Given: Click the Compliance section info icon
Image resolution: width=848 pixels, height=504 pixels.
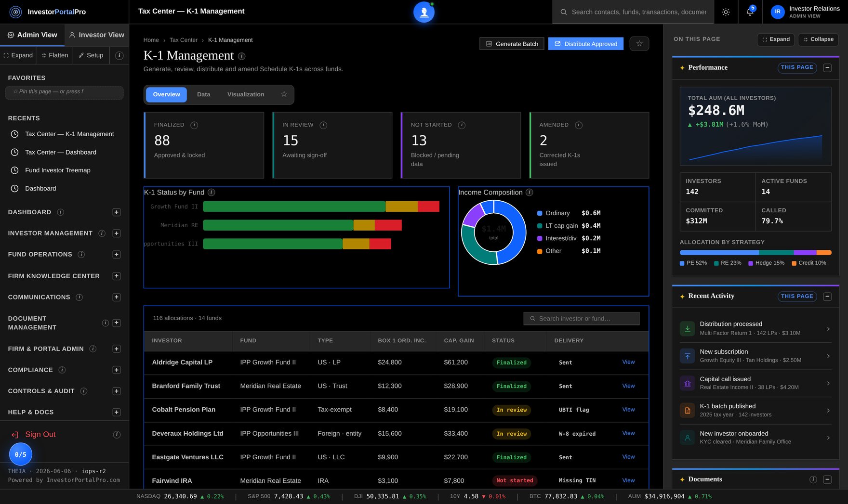Looking at the screenshot, I should (62, 370).
